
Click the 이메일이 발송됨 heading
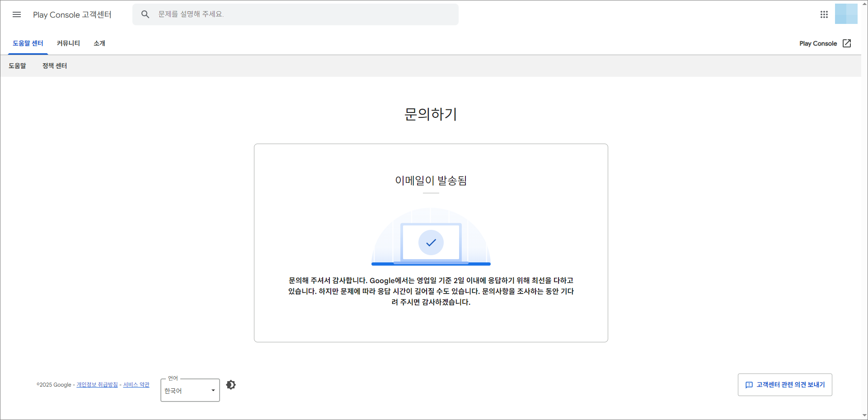coord(431,181)
